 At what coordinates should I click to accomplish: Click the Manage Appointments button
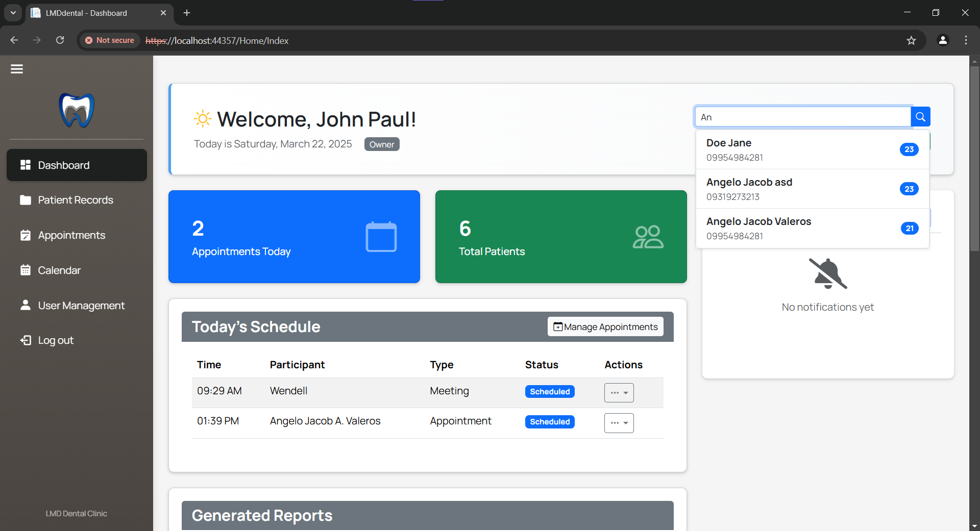[x=605, y=326]
